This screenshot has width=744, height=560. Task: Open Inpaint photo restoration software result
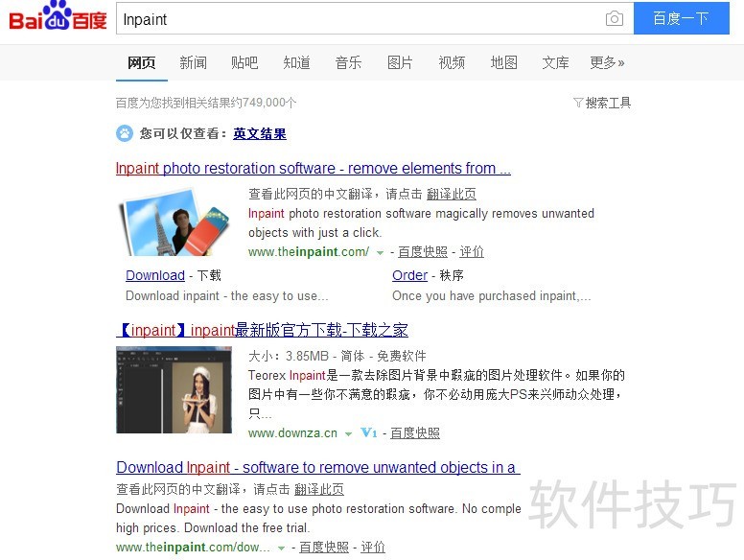(x=314, y=168)
